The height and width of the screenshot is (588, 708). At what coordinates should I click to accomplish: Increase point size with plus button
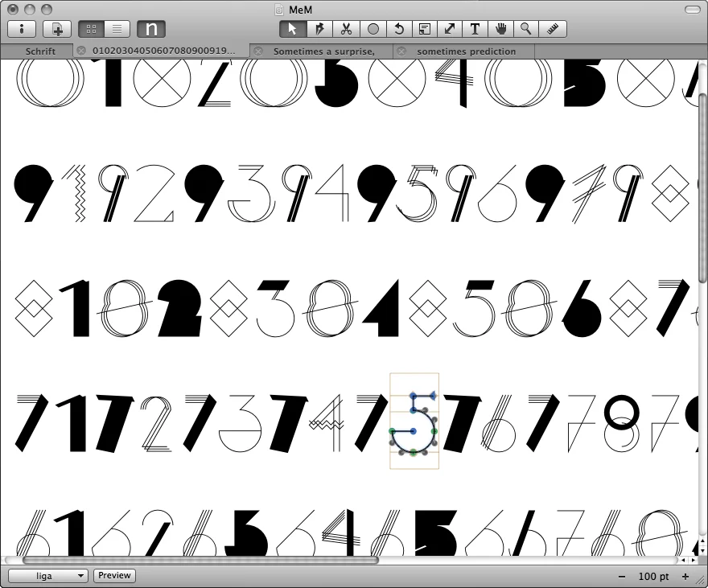coord(685,577)
